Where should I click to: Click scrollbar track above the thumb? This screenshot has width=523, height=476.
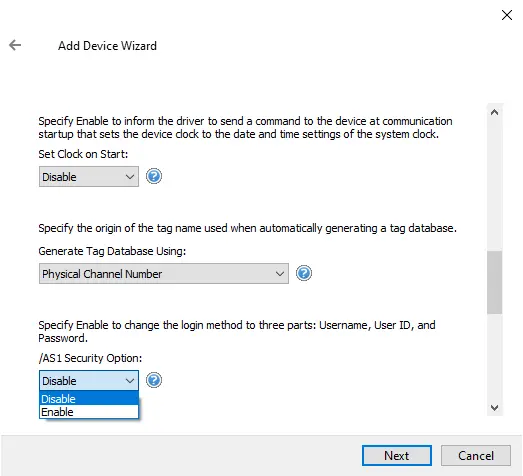[x=494, y=185]
